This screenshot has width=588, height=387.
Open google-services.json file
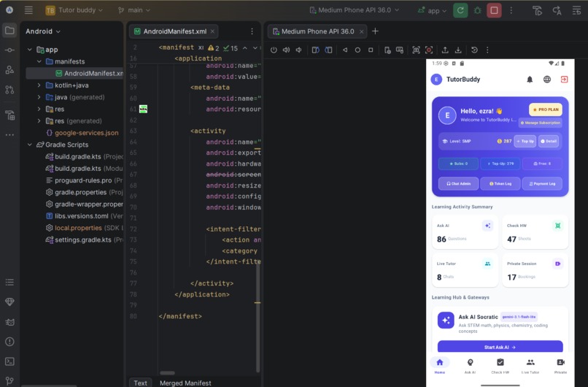(82, 133)
